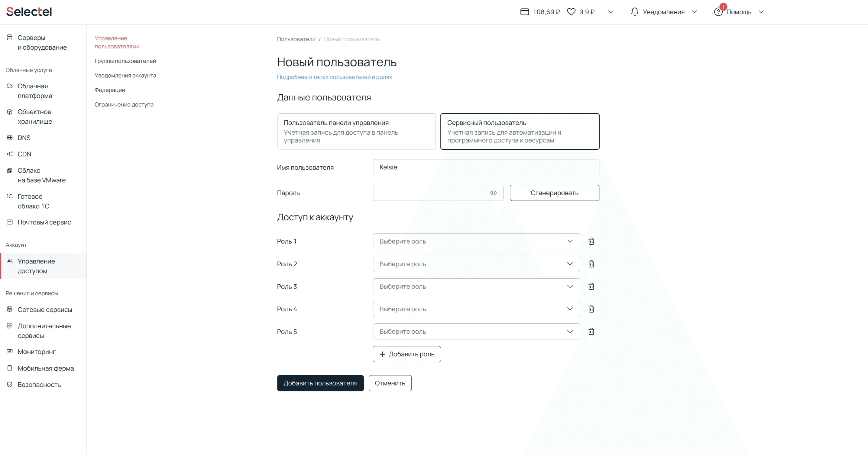This screenshot has height=455, width=868.
Task: Show password with the eye icon
Action: coord(493,193)
